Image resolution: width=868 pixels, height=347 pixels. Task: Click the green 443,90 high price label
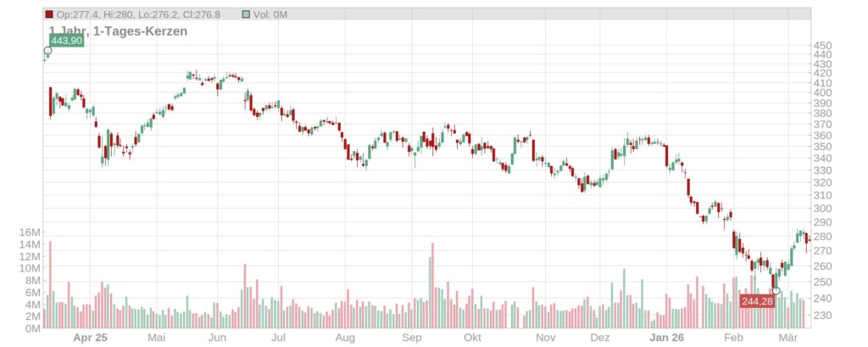(66, 41)
